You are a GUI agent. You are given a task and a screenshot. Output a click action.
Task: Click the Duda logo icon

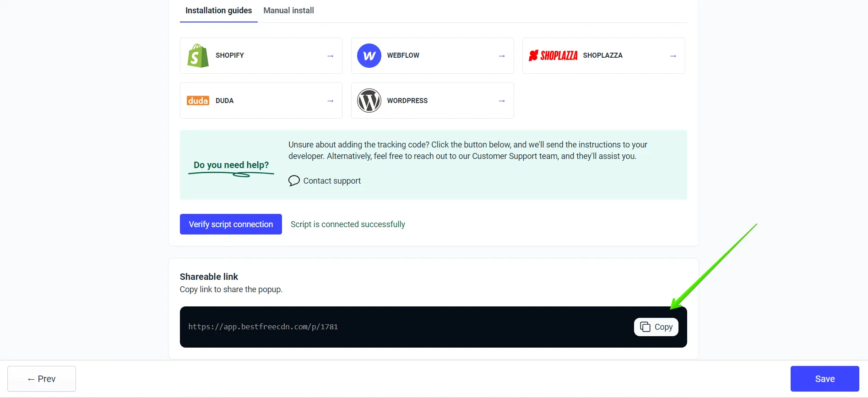[198, 101]
